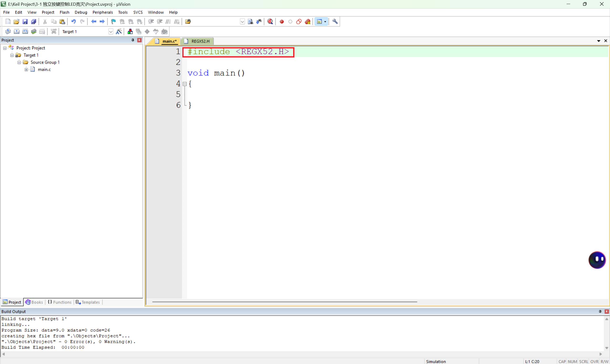Click Save All icon in toolbar
Screen dimensions: 610x364
(x=34, y=22)
